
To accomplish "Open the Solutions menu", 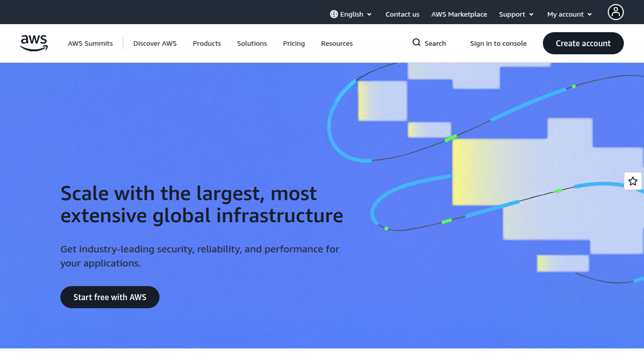I will tap(252, 43).
